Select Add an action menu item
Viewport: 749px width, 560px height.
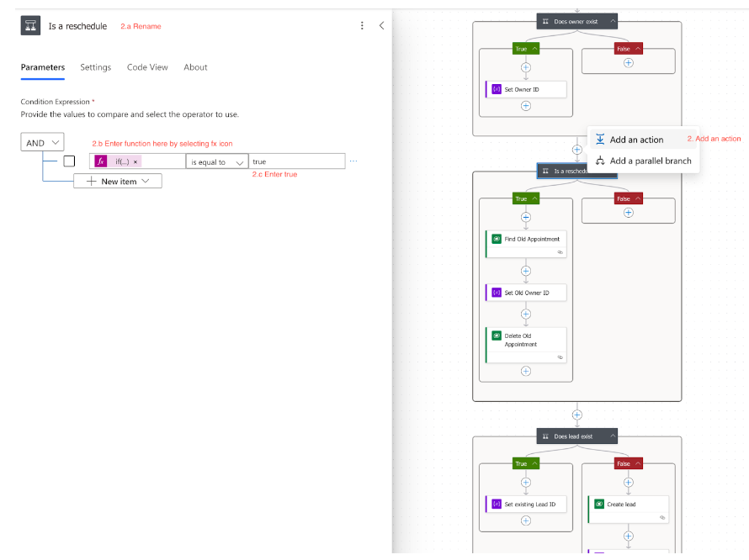point(636,140)
